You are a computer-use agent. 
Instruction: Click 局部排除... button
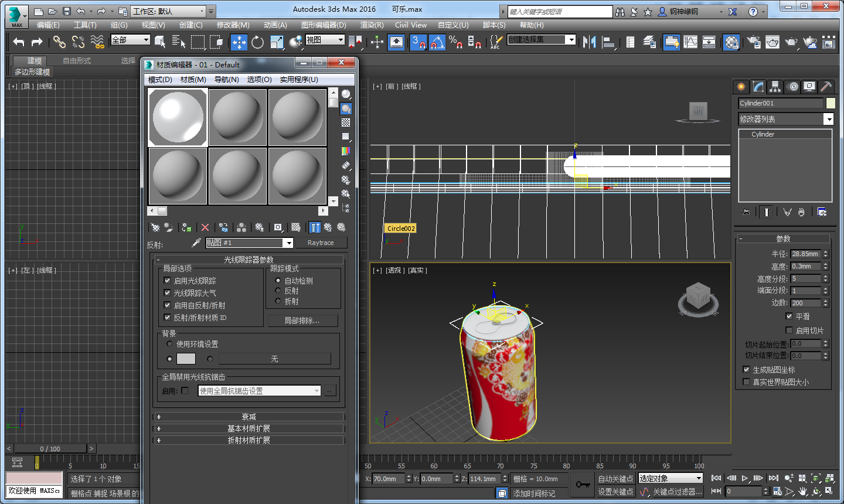[x=302, y=321]
